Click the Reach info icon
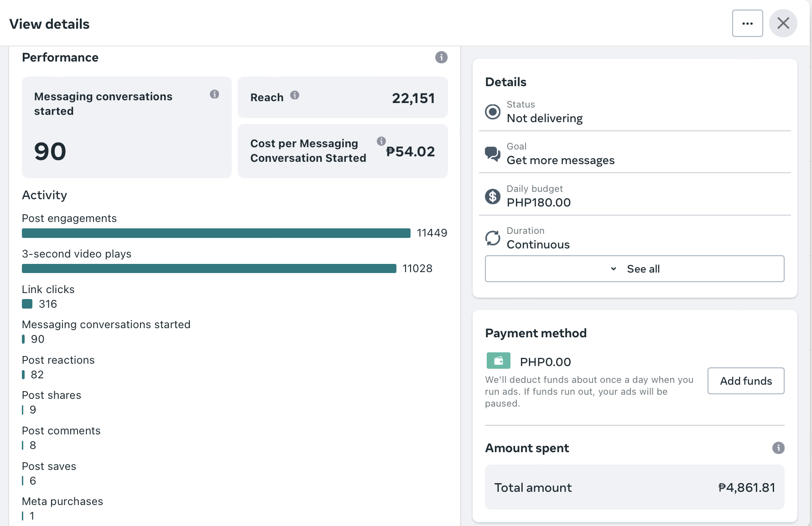The width and height of the screenshot is (812, 526). [x=295, y=95]
